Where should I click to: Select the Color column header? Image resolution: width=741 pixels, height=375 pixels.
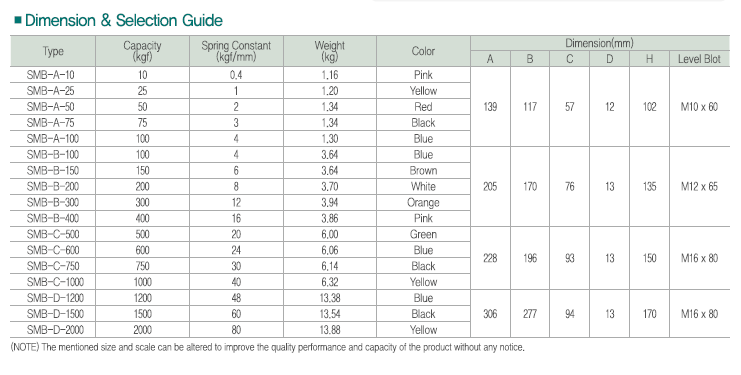[x=423, y=51]
